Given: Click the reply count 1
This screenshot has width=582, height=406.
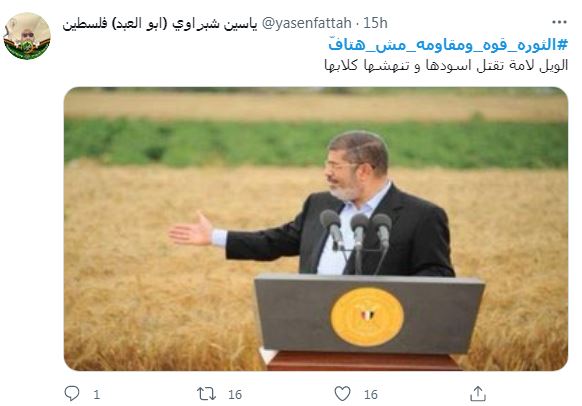Looking at the screenshot, I should click(x=97, y=394).
